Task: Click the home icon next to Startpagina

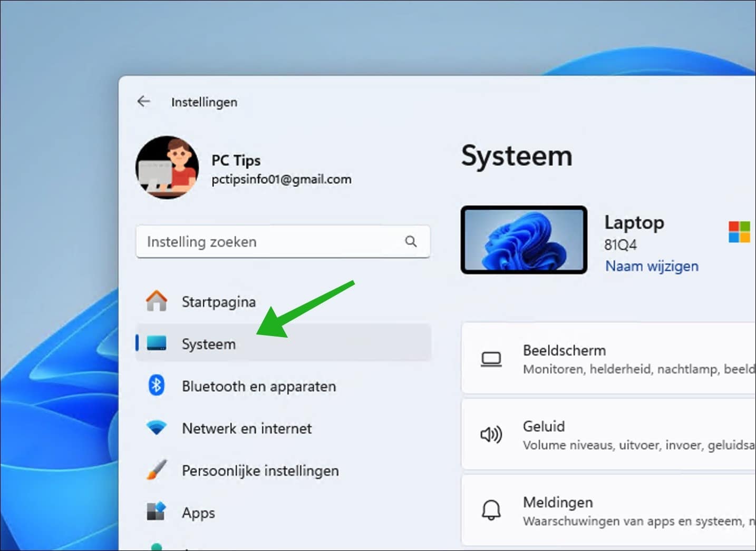Action: (x=157, y=301)
